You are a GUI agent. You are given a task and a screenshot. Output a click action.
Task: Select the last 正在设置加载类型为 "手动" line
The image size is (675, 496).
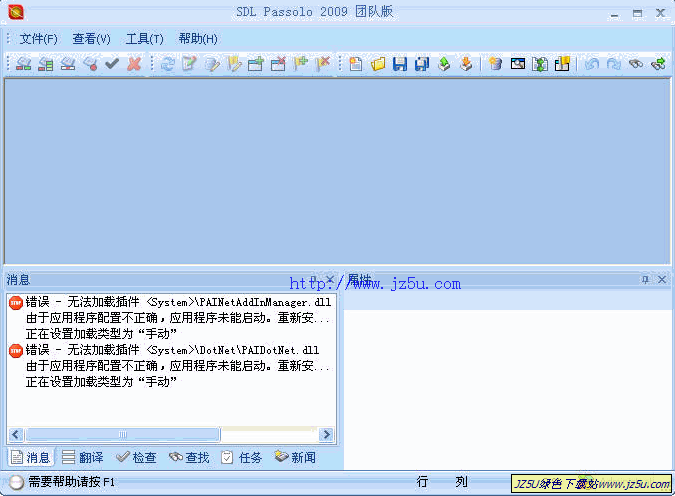coord(101,381)
